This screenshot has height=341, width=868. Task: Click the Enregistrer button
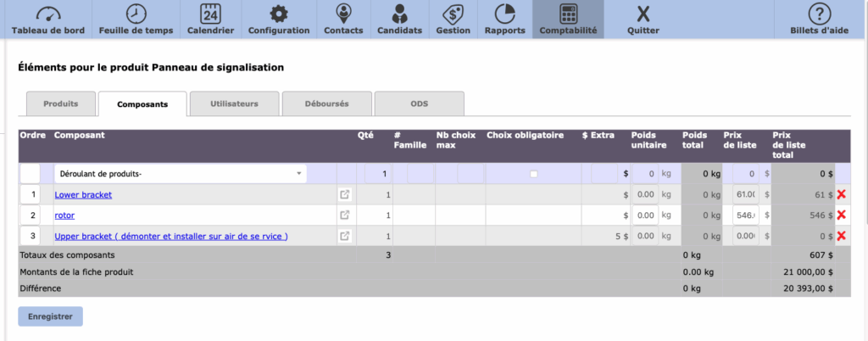[51, 316]
